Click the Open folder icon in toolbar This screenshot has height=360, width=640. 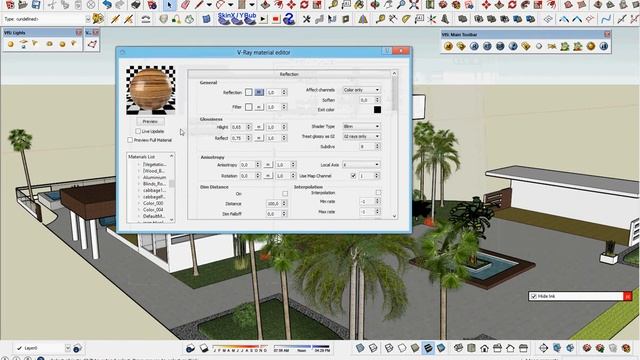[23, 5]
